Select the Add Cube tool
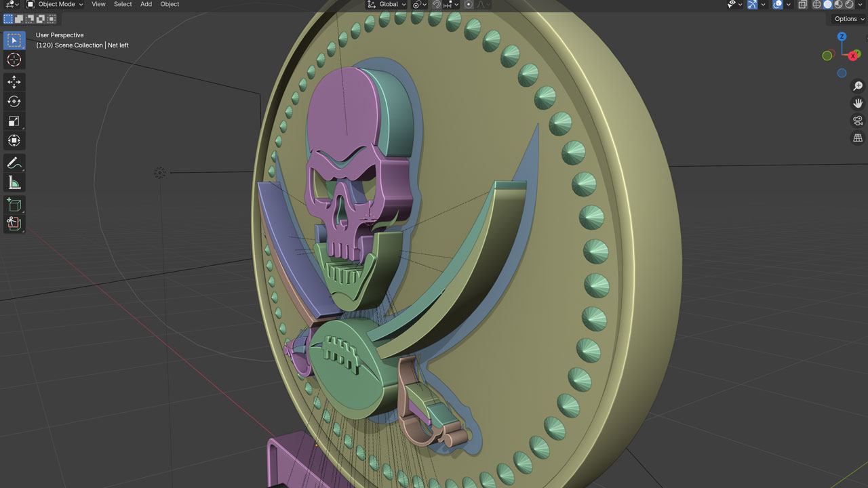The image size is (868, 488). [x=14, y=204]
